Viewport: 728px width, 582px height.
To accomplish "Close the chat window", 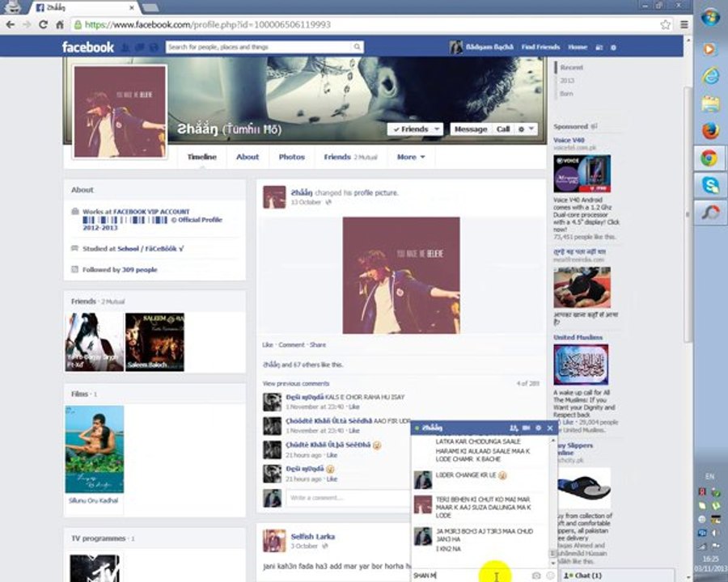I will [x=550, y=428].
